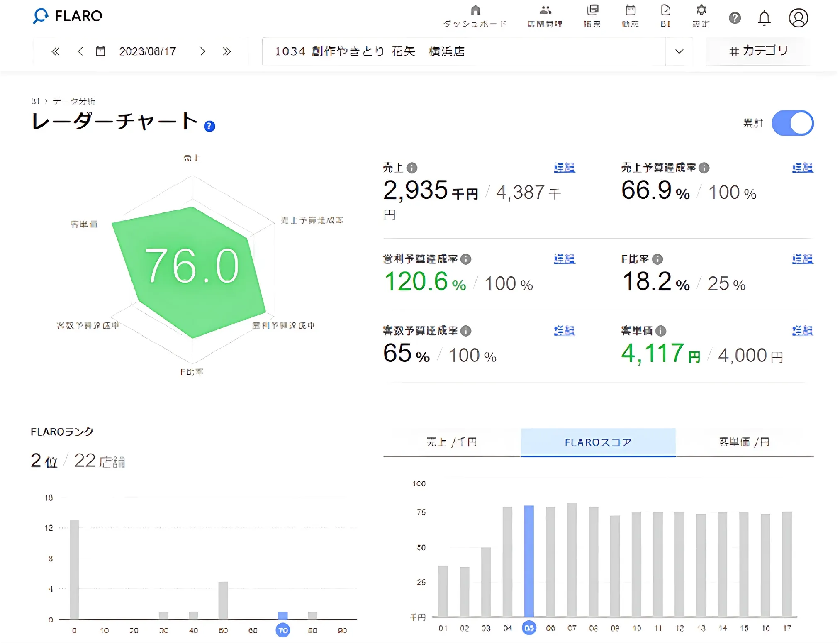Open the Dashboard home icon
The width and height of the screenshot is (840, 644).
(x=475, y=10)
